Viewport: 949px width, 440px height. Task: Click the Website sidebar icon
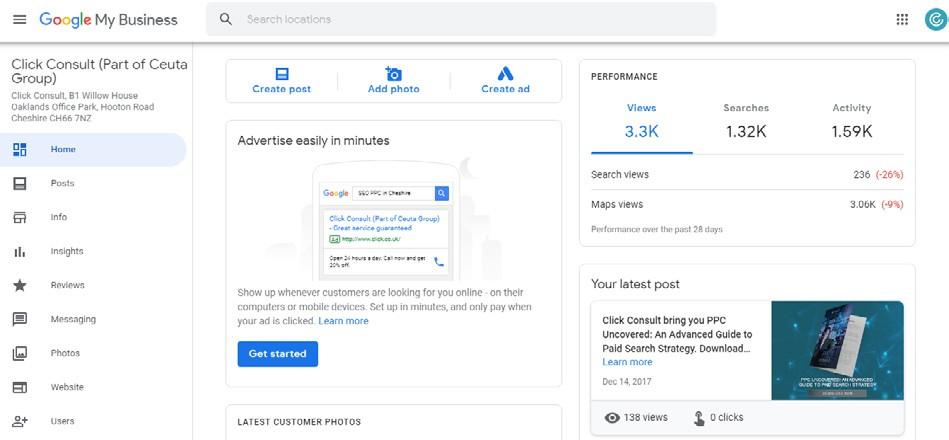point(20,387)
